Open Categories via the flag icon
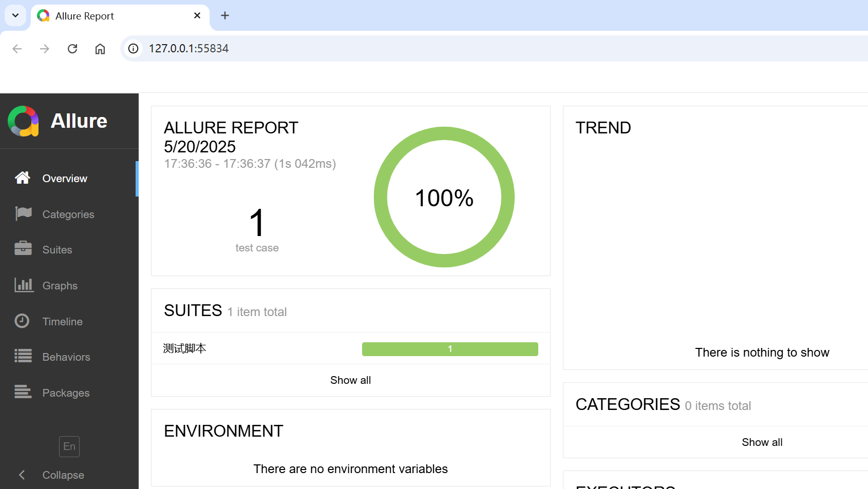868x489 pixels. [x=23, y=214]
